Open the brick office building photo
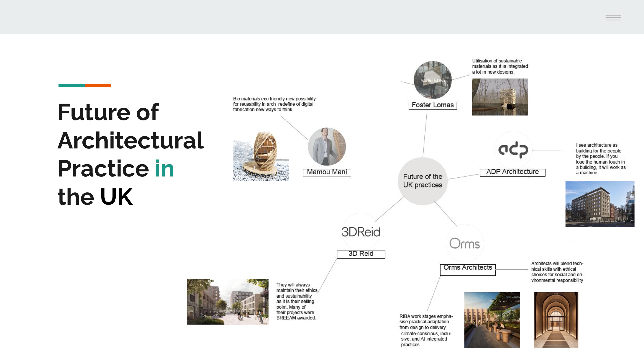This screenshot has width=644, height=362. pyautogui.click(x=600, y=204)
